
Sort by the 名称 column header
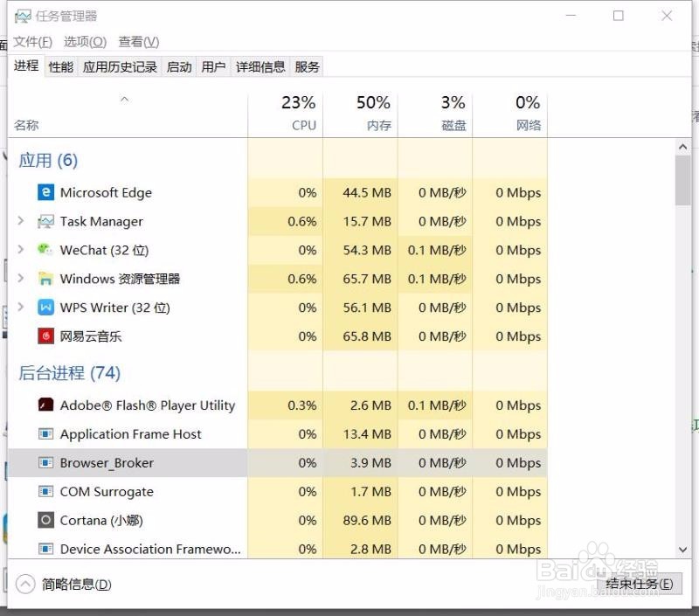coord(128,115)
